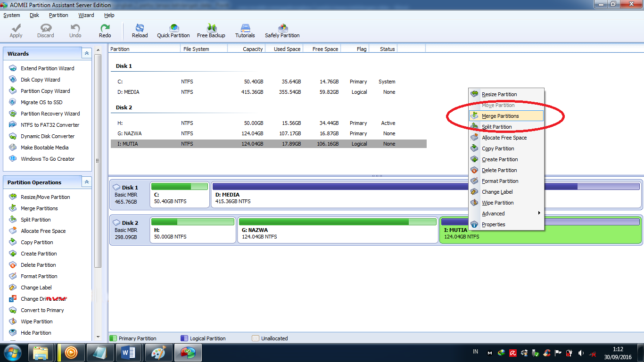This screenshot has height=362, width=644.
Task: Open the Wizard menu
Action: (x=86, y=15)
